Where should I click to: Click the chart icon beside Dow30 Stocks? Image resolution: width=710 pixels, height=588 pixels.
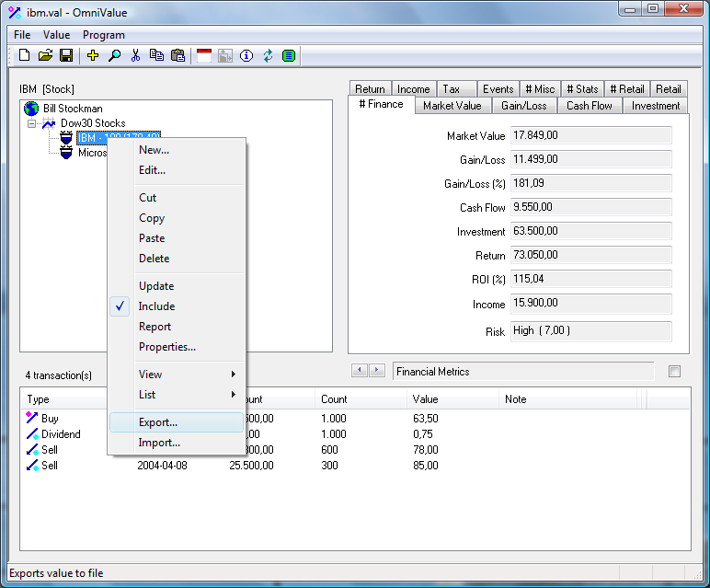(49, 123)
